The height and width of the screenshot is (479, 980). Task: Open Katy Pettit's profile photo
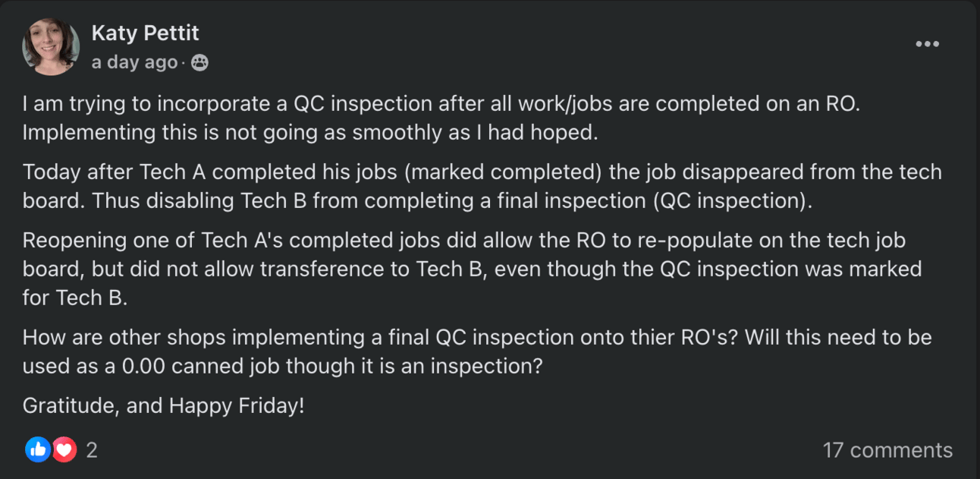pos(51,46)
